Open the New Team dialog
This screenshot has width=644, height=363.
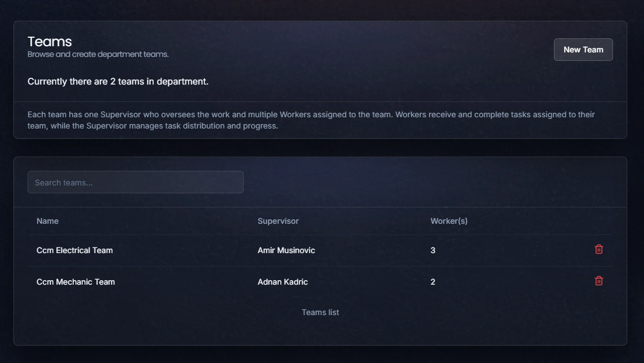tap(583, 50)
